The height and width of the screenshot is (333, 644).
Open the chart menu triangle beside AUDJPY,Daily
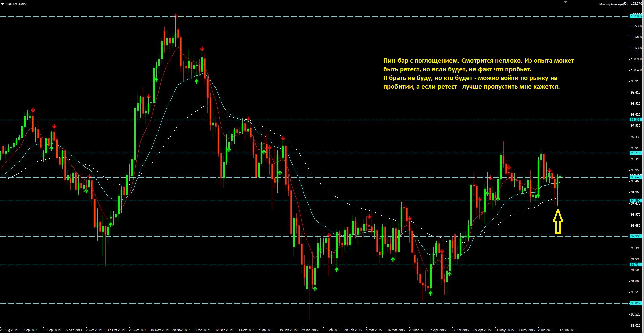tap(3, 4)
